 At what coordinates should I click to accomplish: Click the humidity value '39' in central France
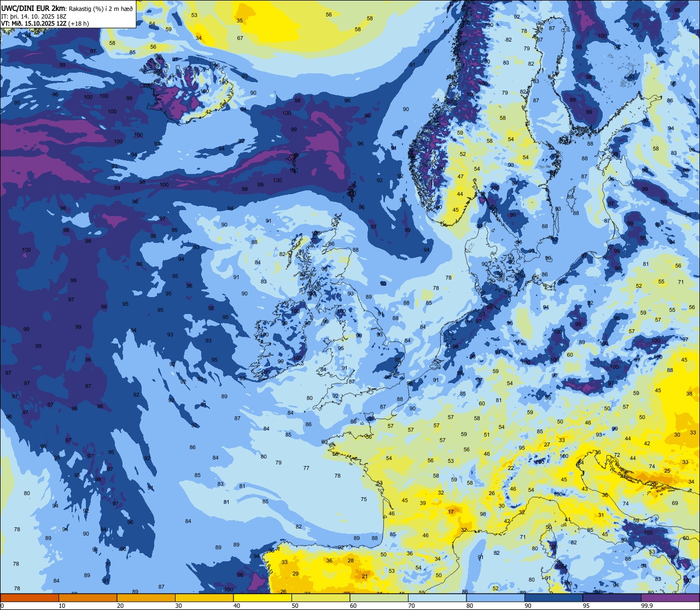click(423, 503)
